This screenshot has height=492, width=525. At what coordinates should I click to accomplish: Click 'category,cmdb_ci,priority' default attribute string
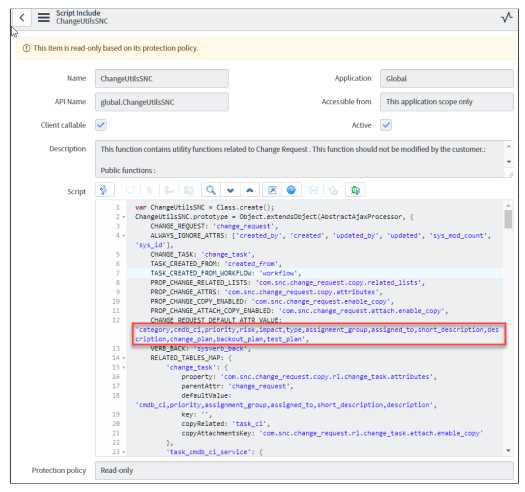coord(317,335)
